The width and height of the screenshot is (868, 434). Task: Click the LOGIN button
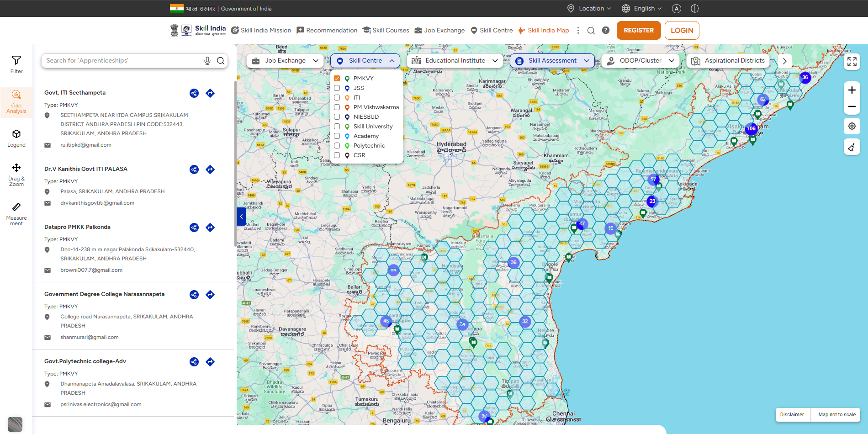coord(682,30)
